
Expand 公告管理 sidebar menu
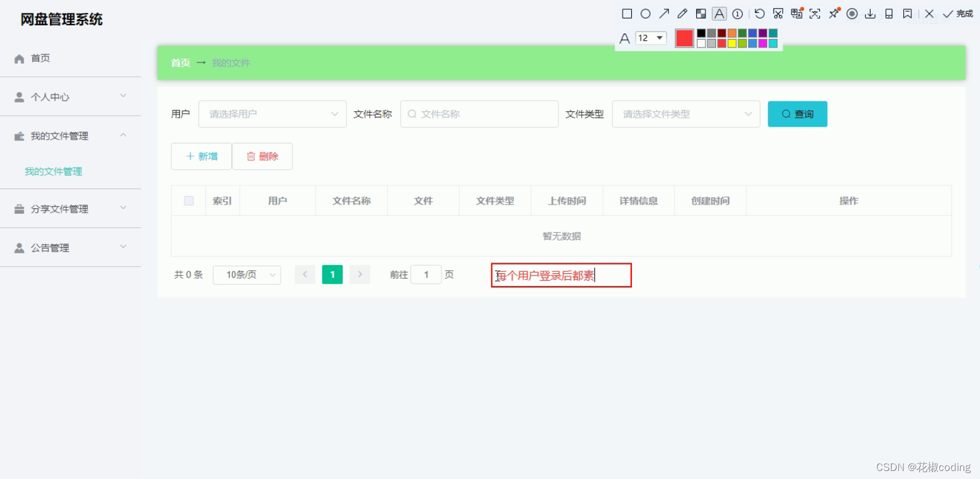pos(70,248)
